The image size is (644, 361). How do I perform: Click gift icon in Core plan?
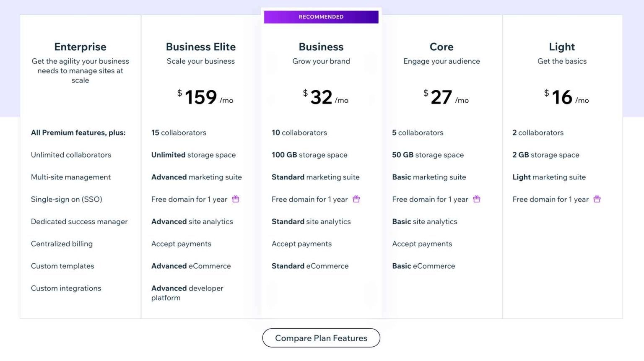click(477, 199)
